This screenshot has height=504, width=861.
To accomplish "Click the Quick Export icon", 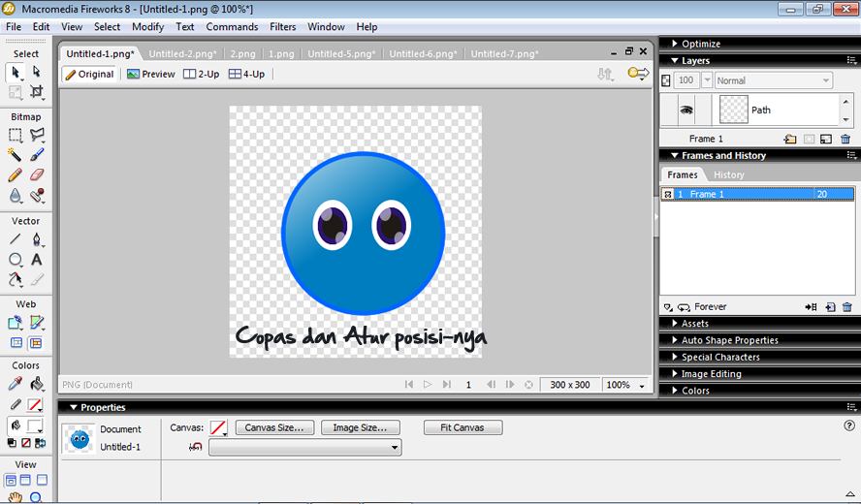I will click(x=638, y=74).
